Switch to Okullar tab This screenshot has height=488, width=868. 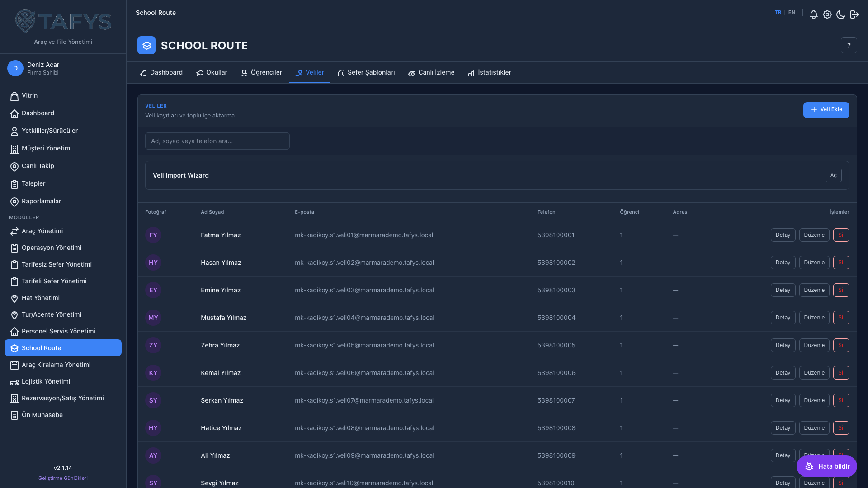(x=212, y=73)
